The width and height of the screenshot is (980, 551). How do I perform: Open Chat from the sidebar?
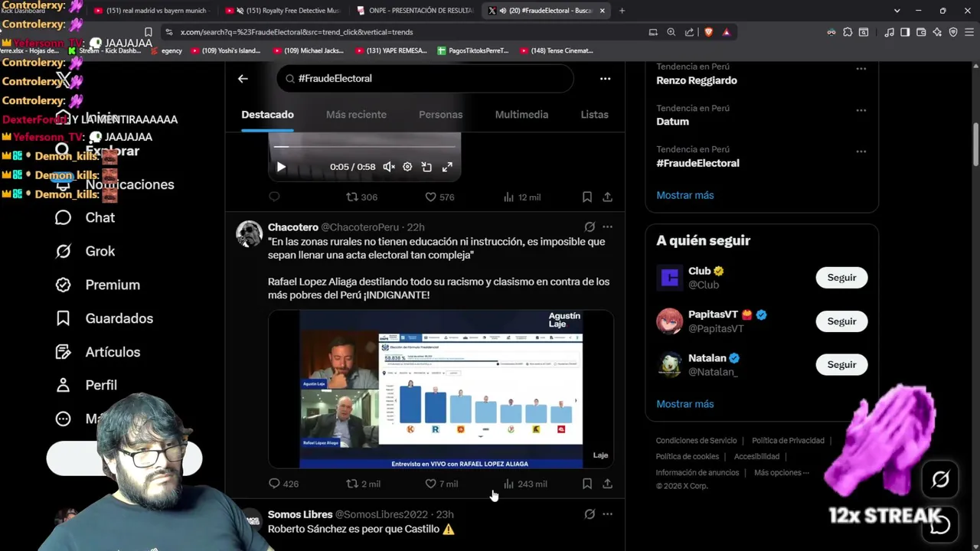tap(85, 218)
